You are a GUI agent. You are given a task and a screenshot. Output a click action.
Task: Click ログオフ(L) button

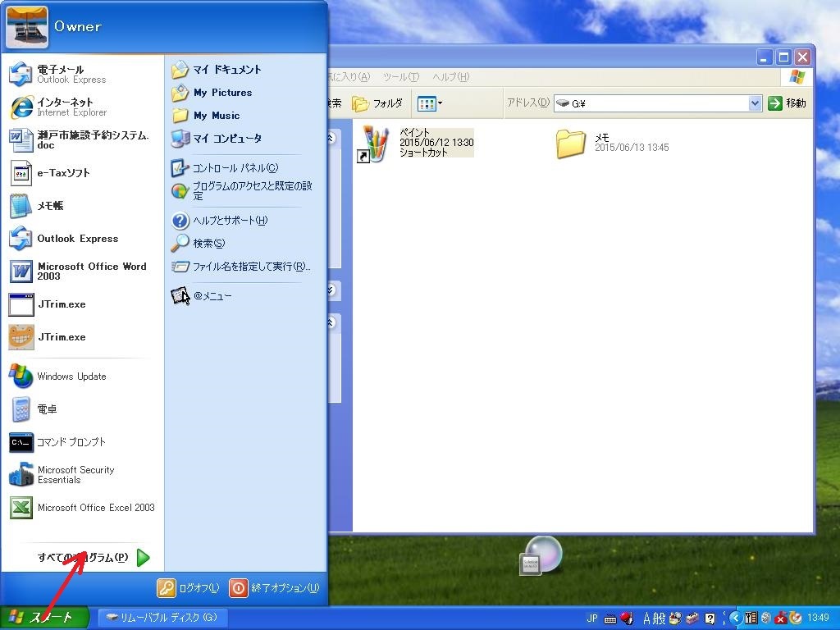pyautogui.click(x=188, y=588)
